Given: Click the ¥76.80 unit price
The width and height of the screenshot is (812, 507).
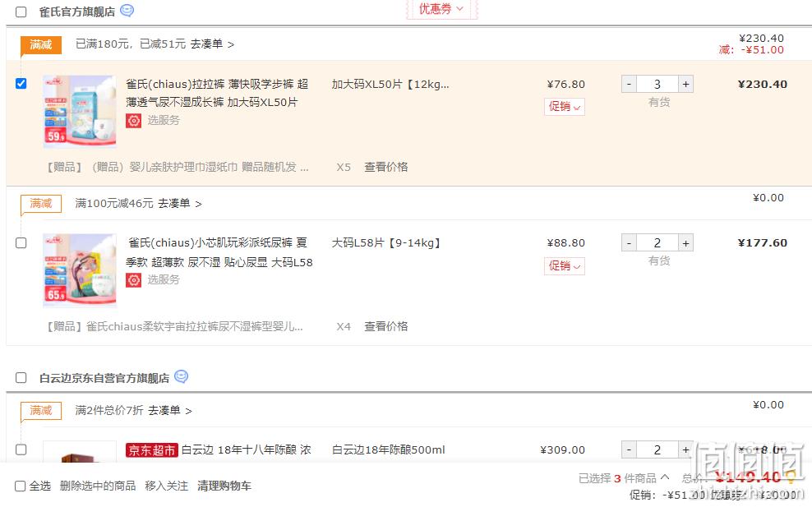Looking at the screenshot, I should click(566, 84).
